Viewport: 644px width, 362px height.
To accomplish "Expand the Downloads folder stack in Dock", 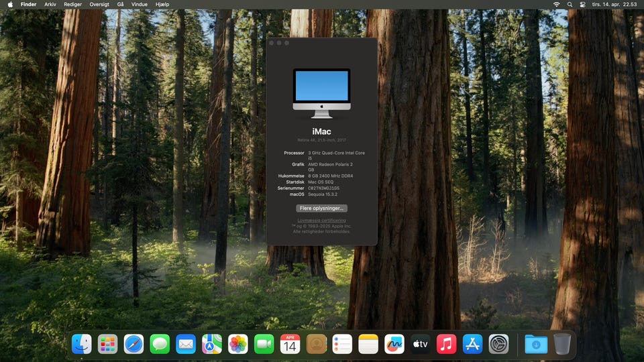I will pyautogui.click(x=536, y=344).
